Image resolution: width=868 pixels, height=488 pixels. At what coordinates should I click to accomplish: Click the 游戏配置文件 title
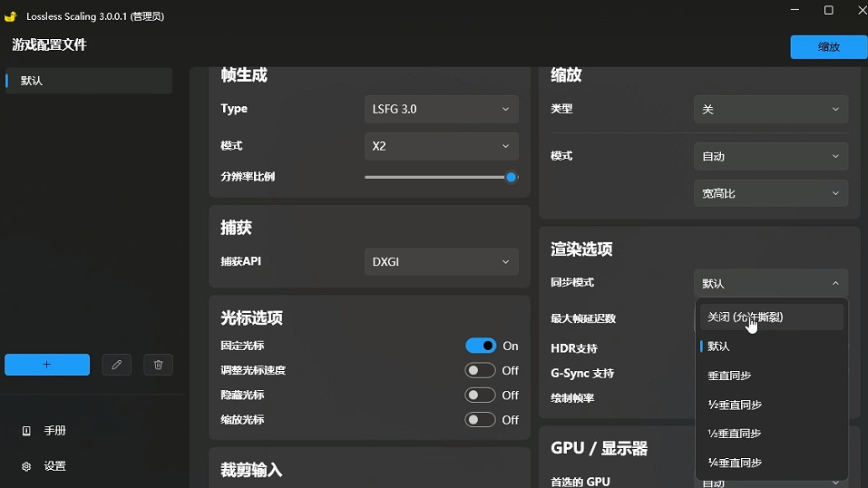(49, 44)
